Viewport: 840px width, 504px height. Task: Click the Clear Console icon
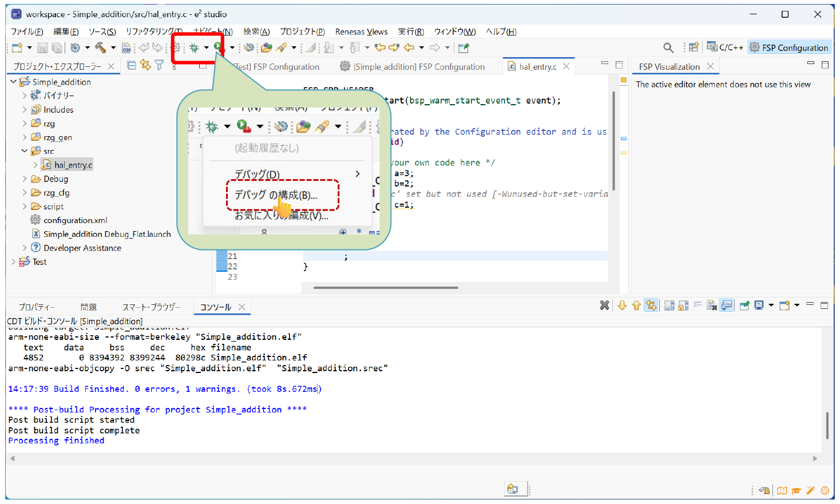[x=712, y=305]
